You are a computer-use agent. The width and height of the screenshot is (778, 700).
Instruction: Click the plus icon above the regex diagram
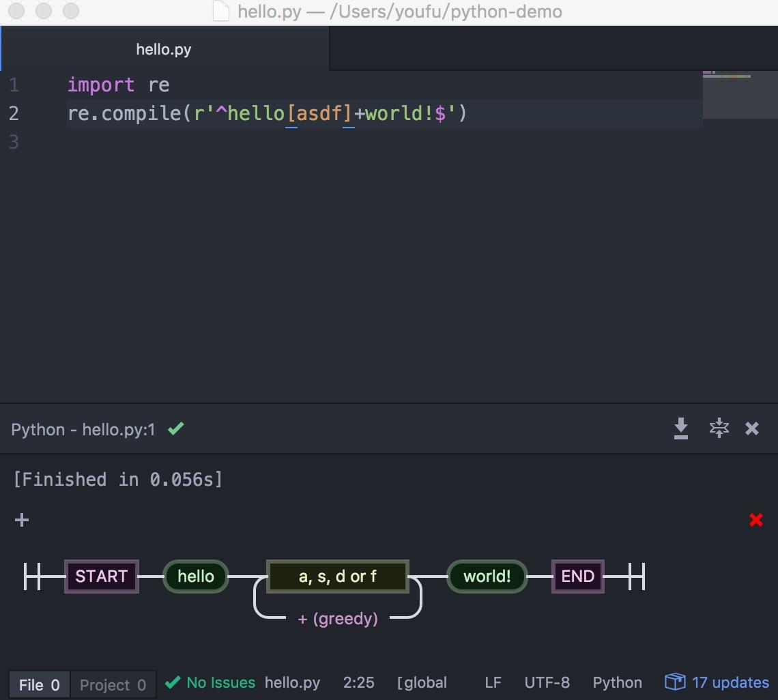pos(21,520)
